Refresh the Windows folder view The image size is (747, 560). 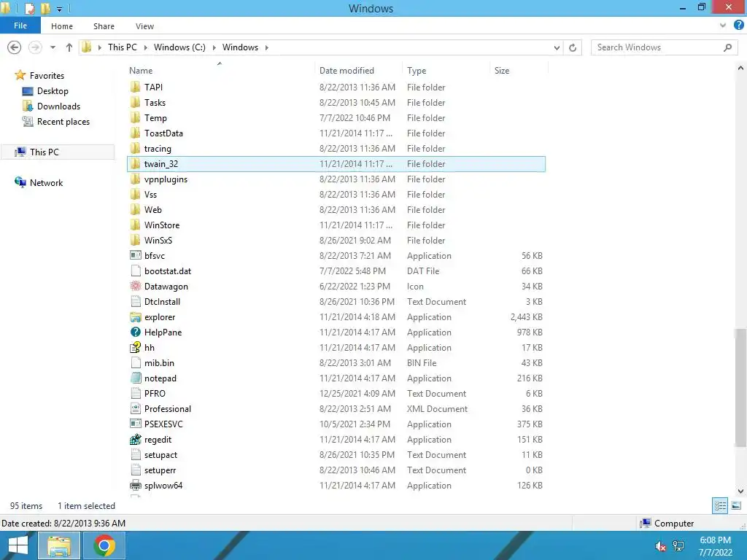573,47
